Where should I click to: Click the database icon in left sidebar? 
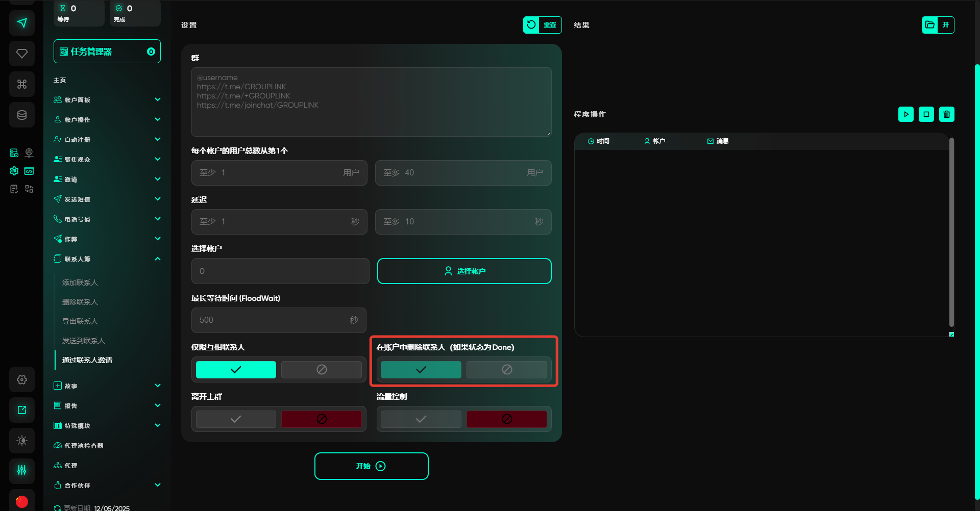[22, 115]
